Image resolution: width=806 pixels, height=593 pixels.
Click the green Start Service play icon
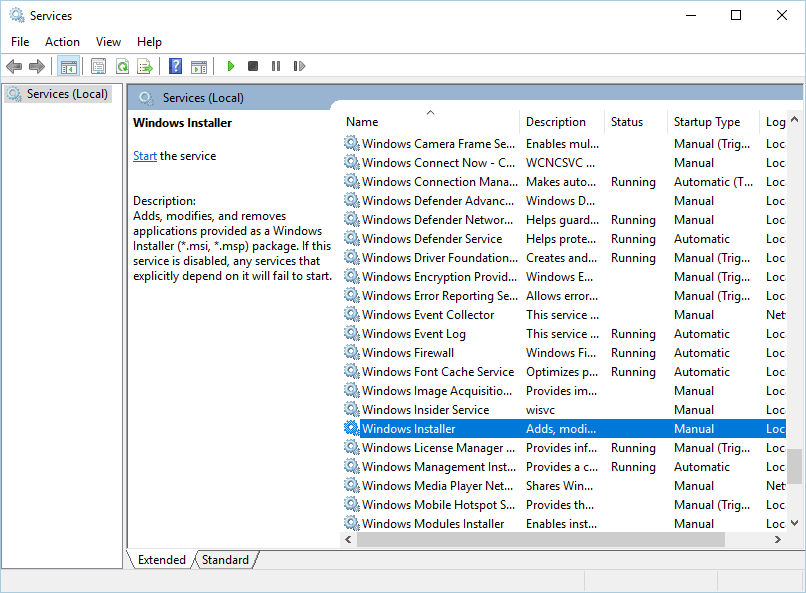tap(230, 66)
